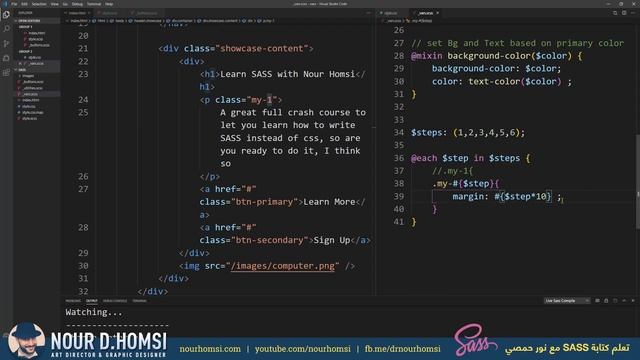Open the File menu

point(14,4)
